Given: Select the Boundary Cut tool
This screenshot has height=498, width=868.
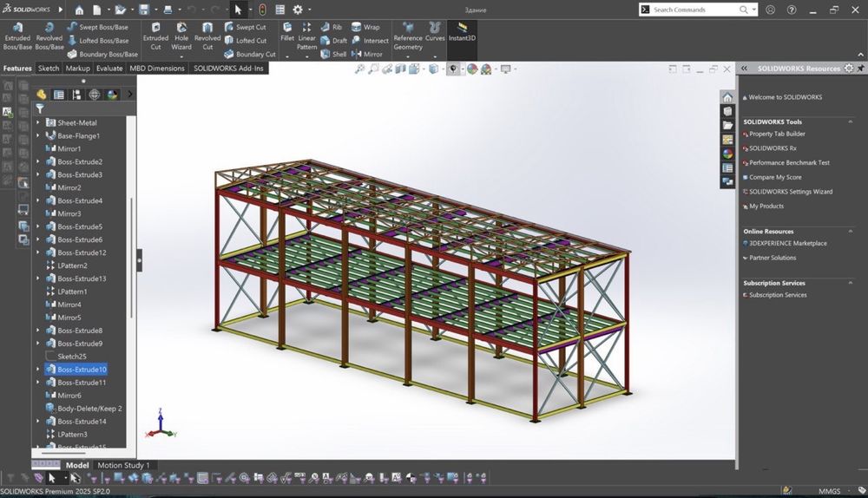Looking at the screenshot, I should (x=250, y=55).
